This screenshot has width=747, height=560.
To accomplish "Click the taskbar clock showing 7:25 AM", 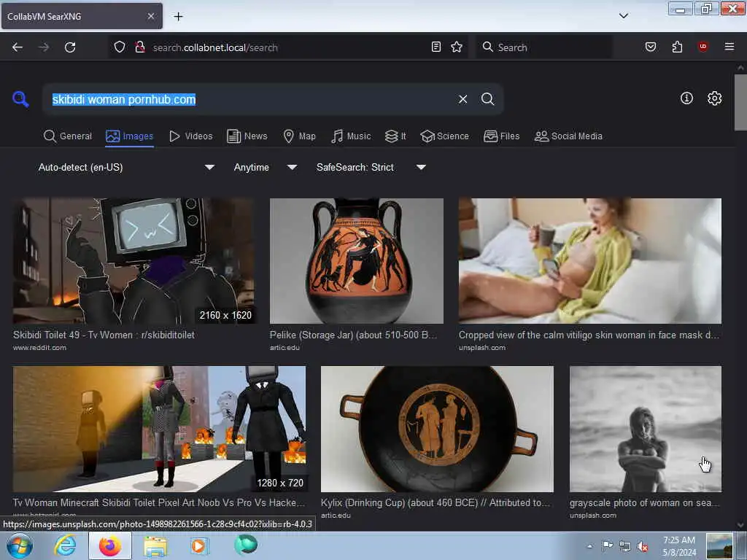I will click(679, 546).
